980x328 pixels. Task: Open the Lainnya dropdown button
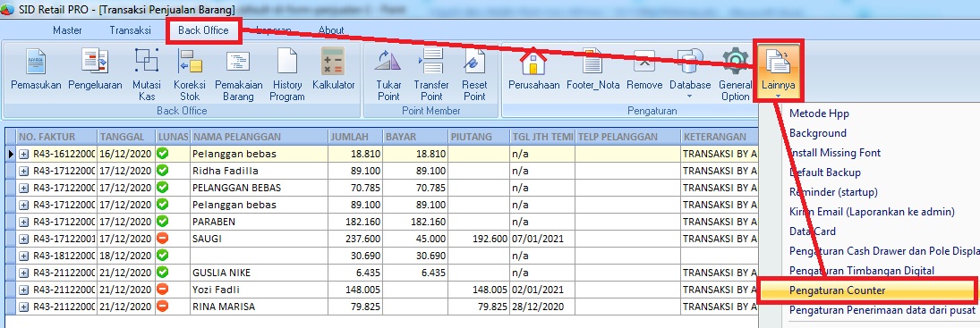[778, 71]
